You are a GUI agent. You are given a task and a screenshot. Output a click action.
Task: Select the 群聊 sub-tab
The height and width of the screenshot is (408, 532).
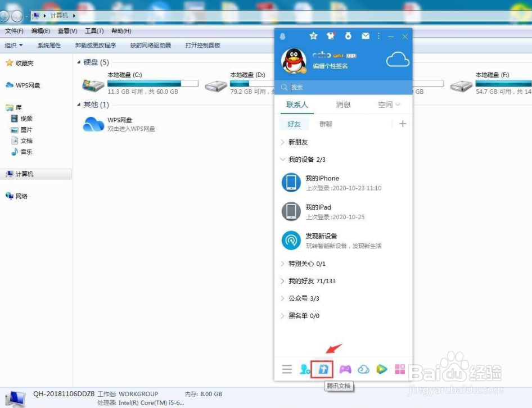326,124
